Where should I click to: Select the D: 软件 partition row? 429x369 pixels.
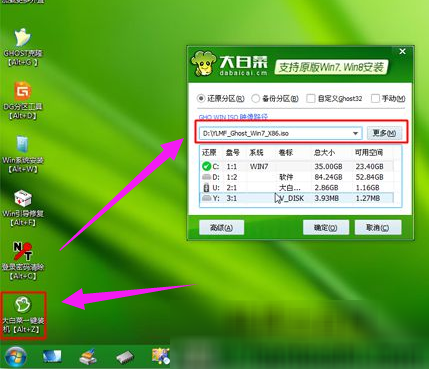pyautogui.click(x=297, y=177)
